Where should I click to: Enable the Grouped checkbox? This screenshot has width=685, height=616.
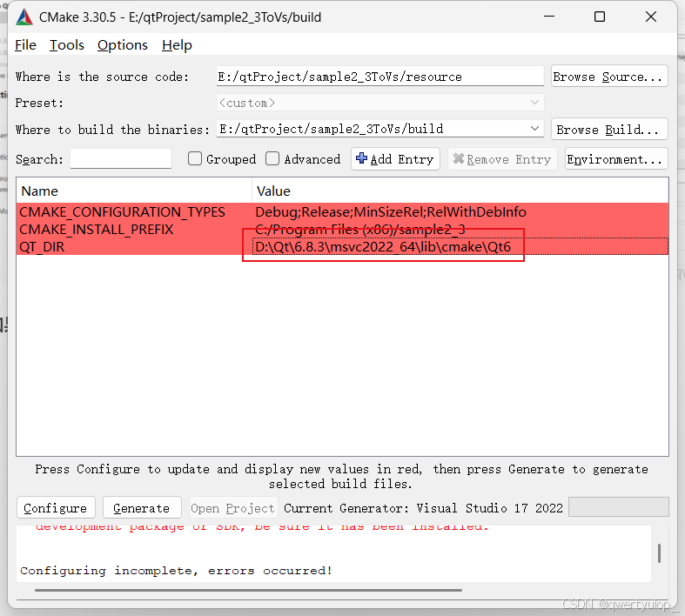coord(195,158)
